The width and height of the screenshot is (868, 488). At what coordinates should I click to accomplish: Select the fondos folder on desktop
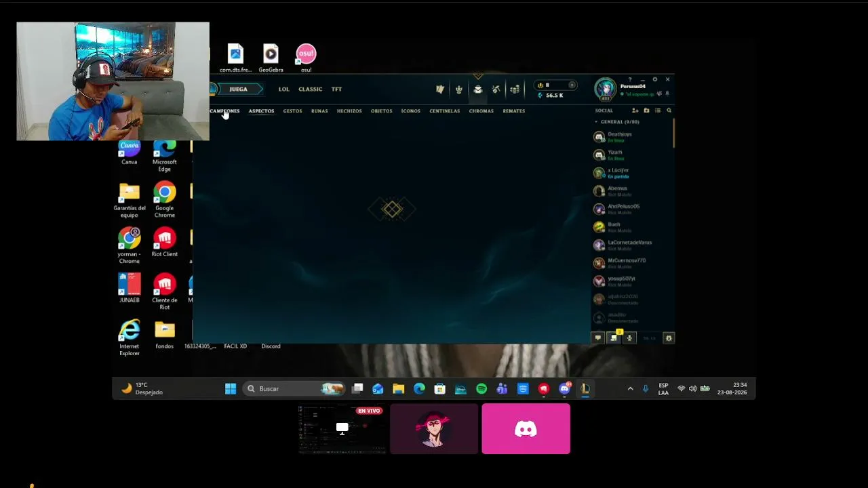click(164, 335)
